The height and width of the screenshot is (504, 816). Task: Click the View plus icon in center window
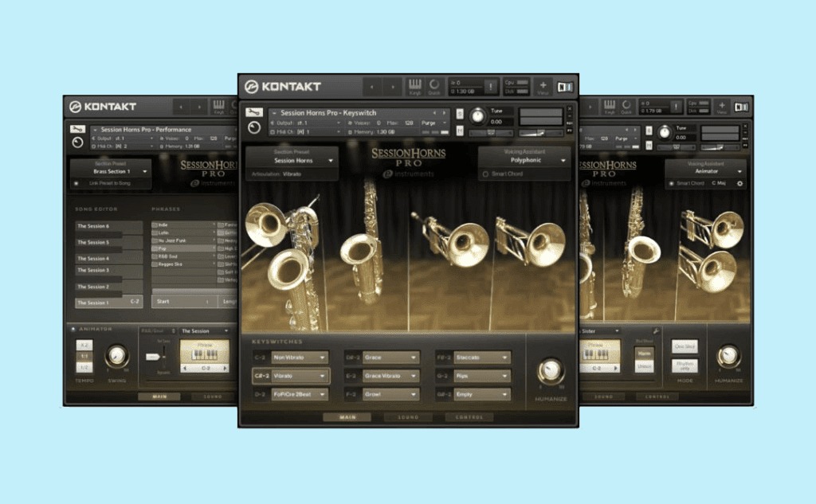pyautogui.click(x=543, y=86)
